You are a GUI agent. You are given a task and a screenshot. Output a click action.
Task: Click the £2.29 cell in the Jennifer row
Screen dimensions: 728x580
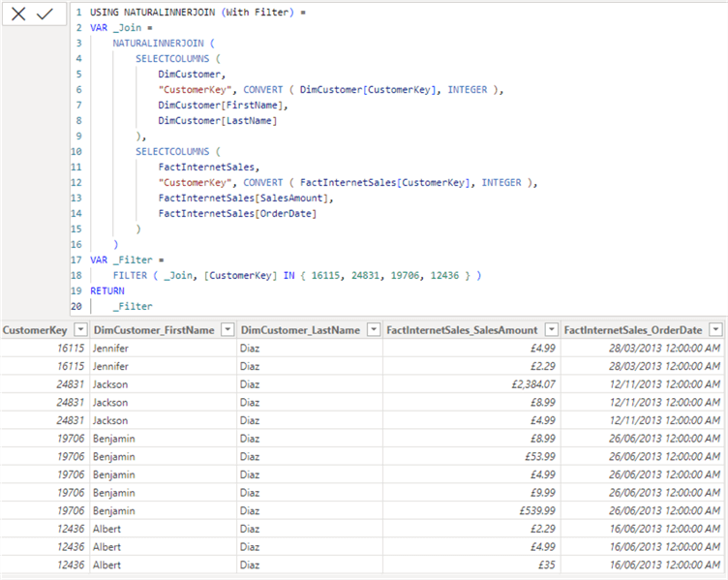pos(471,366)
